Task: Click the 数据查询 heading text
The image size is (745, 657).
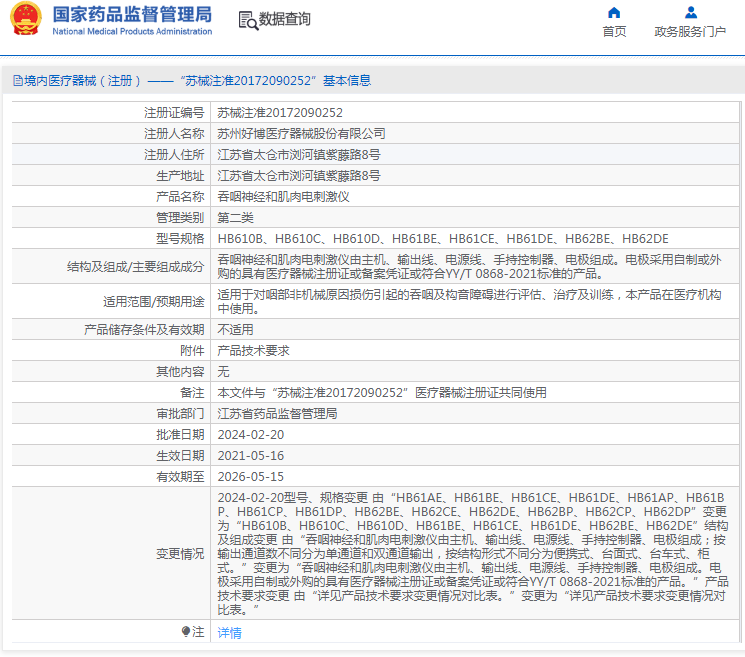Action: click(x=284, y=20)
